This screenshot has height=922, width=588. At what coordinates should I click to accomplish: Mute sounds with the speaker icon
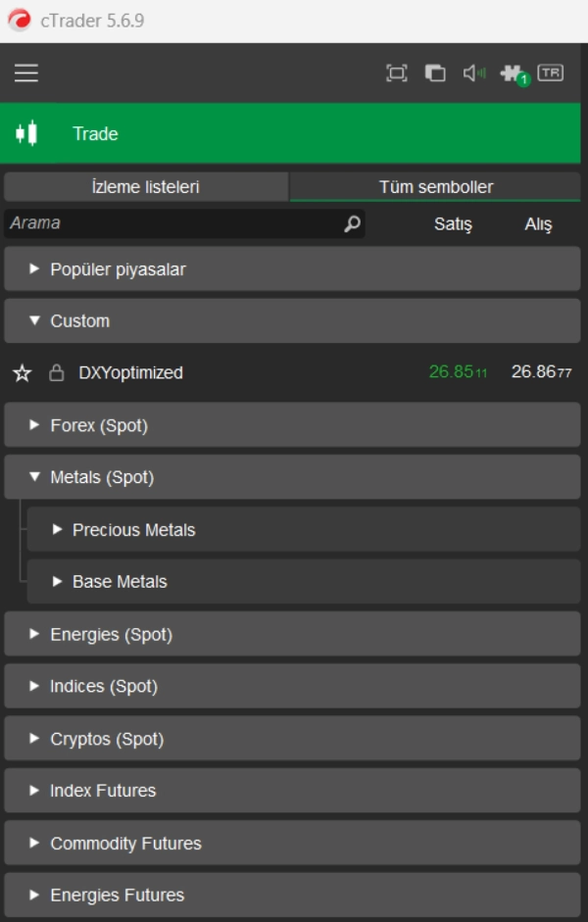tap(474, 73)
